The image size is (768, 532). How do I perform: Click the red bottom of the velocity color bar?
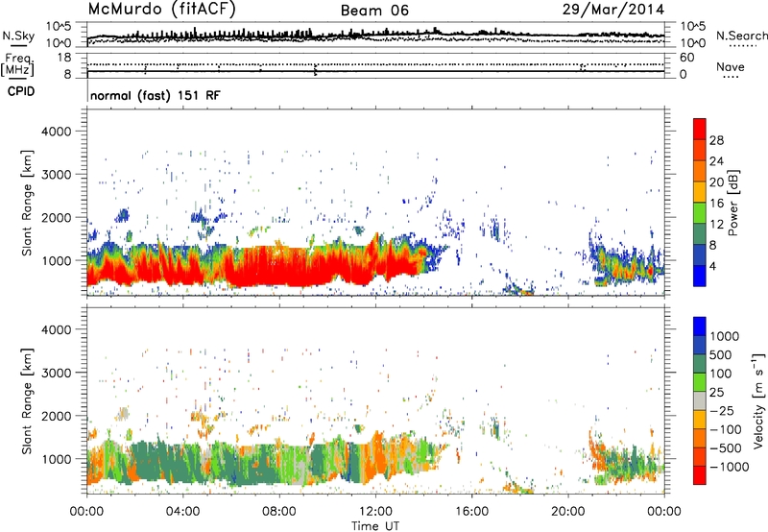pos(700,475)
